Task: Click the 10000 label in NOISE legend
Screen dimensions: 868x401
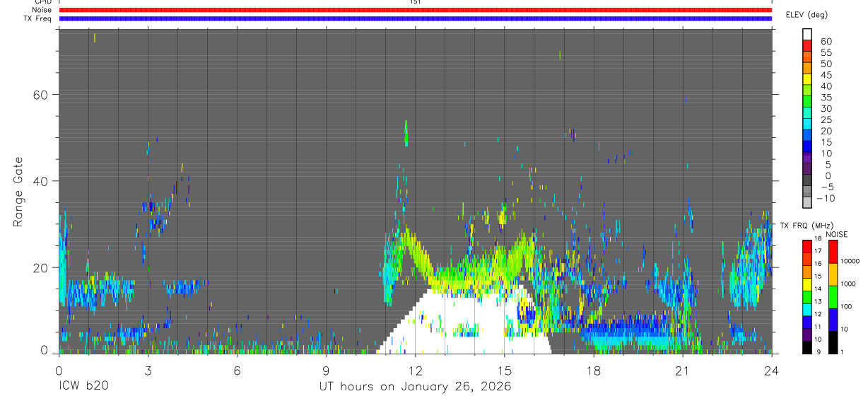Action: coord(851,262)
